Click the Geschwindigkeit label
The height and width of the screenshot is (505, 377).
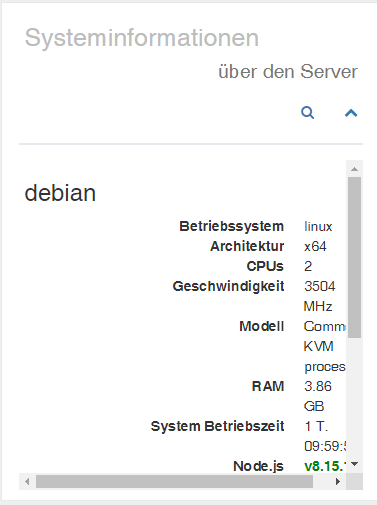coord(228,287)
